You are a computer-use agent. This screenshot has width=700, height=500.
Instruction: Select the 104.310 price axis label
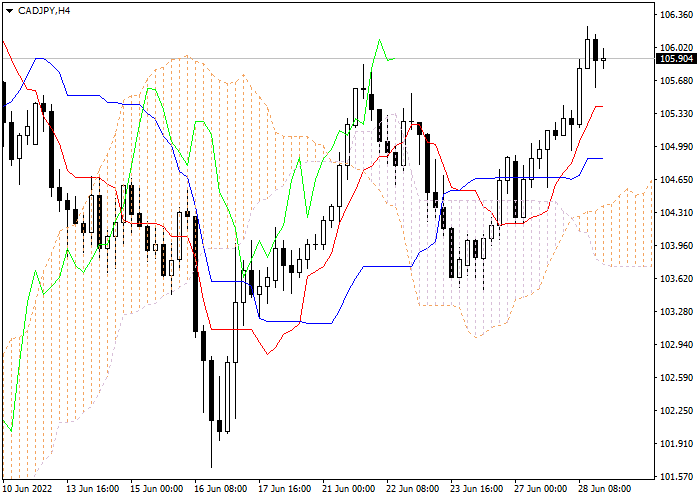pos(676,212)
